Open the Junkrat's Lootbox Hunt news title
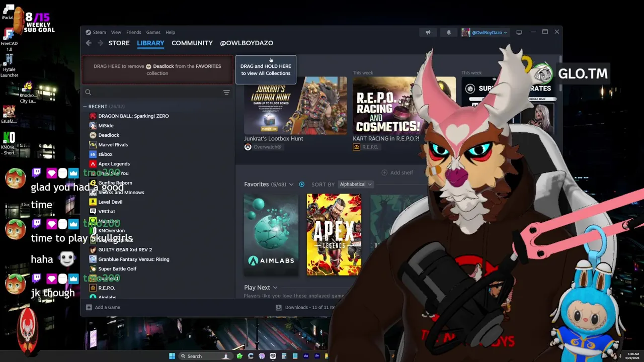This screenshot has height=362, width=644. 274,139
